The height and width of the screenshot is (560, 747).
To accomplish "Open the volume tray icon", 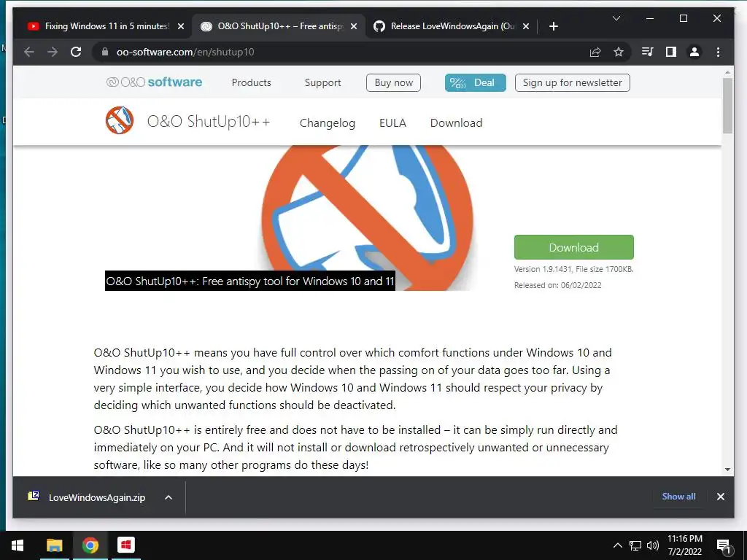I will coord(653,545).
